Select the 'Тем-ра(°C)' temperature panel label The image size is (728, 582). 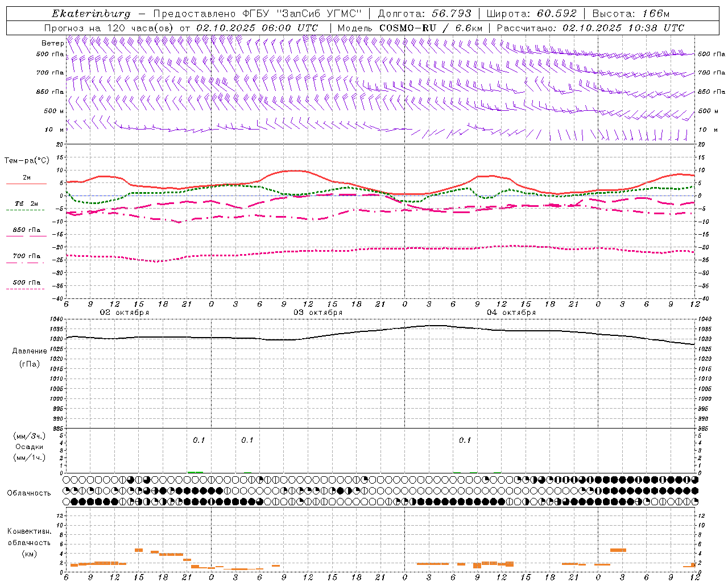click(x=27, y=161)
